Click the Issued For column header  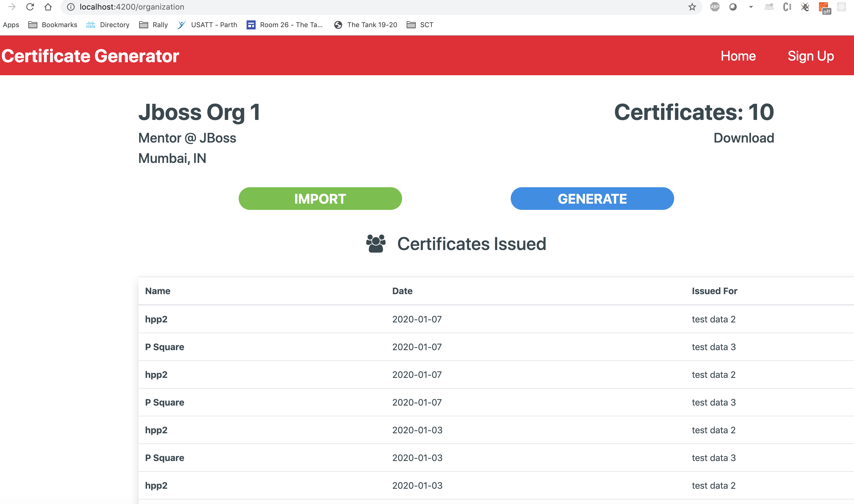pos(714,291)
